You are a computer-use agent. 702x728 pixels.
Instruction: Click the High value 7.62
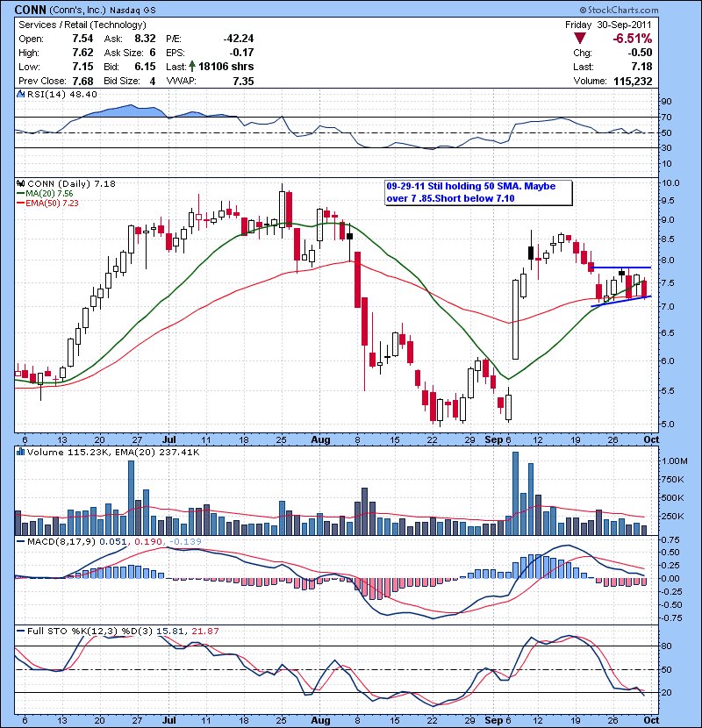pos(82,53)
